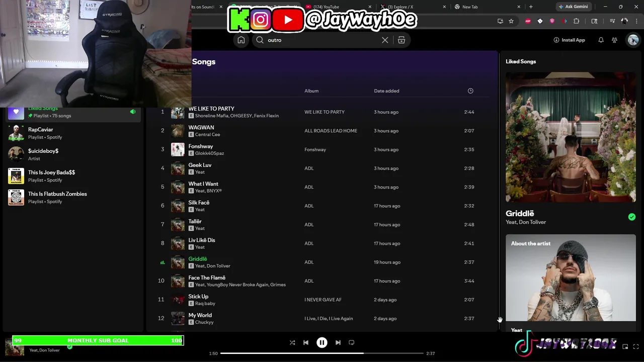Open $uicideboy$ artist in library
The height and width of the screenshot is (362, 644).
pyautogui.click(x=73, y=154)
